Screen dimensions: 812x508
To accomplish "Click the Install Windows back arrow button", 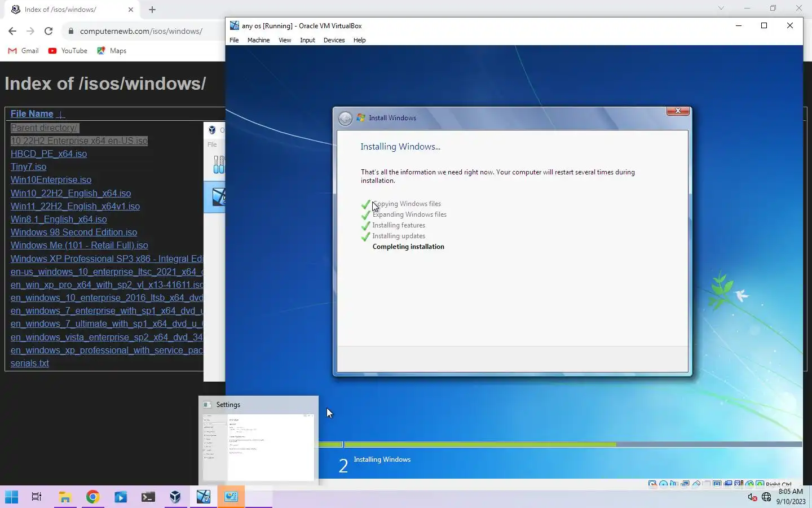I will coord(345,118).
